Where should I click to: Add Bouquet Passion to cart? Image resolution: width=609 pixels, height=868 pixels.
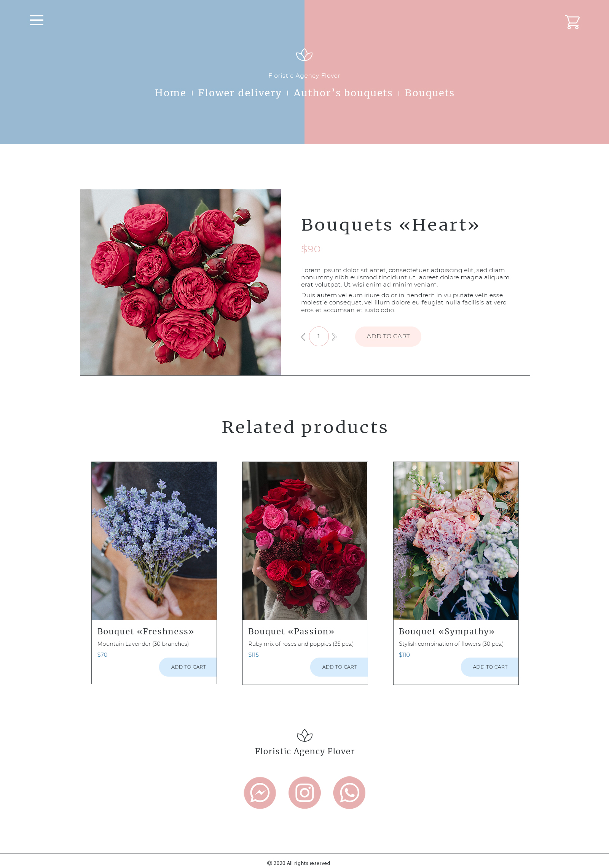339,667
